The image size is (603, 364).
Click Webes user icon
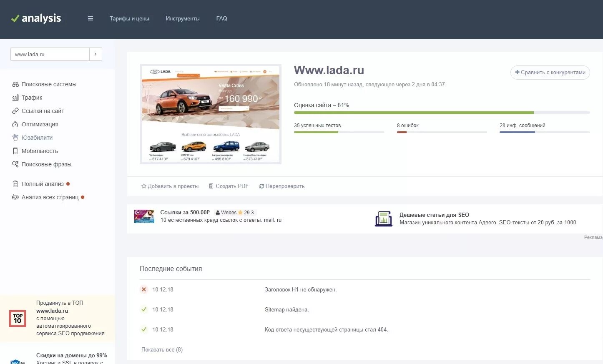pyautogui.click(x=218, y=213)
